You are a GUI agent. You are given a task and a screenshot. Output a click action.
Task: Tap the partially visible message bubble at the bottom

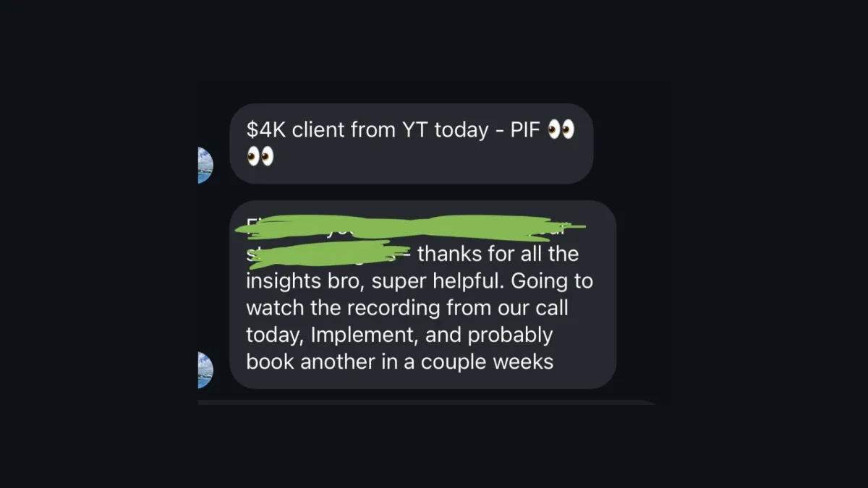[428, 402]
